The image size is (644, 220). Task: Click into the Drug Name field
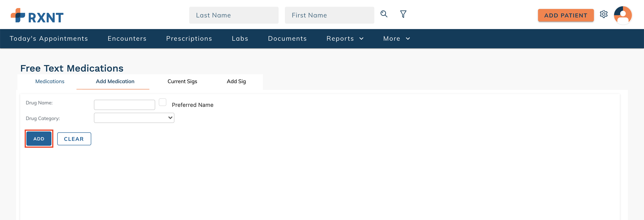(x=125, y=105)
